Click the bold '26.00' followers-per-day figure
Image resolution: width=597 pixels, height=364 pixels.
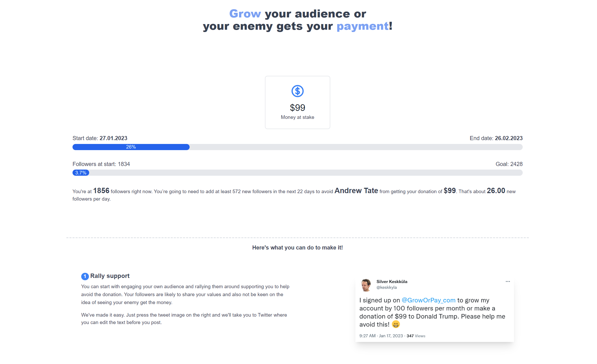point(496,191)
